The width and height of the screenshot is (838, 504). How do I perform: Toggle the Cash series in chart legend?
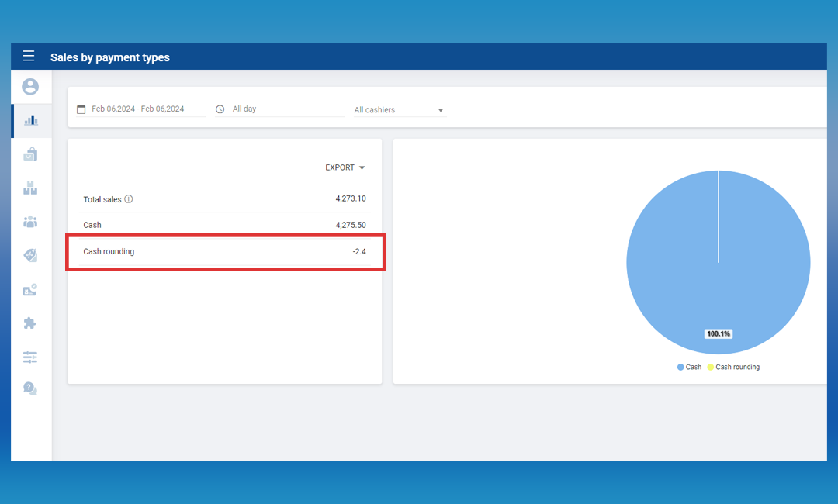688,367
